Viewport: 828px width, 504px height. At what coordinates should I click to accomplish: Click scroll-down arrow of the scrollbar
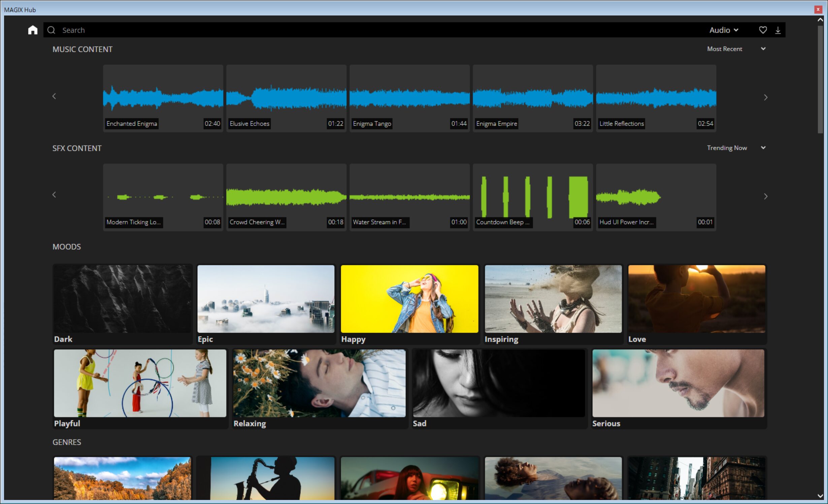pyautogui.click(x=820, y=496)
